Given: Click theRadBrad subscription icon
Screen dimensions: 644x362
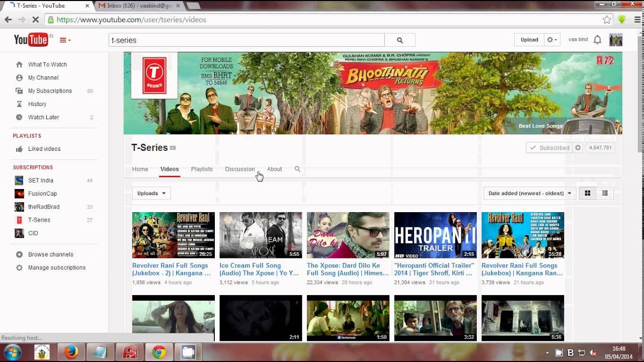Looking at the screenshot, I should 19,207.
